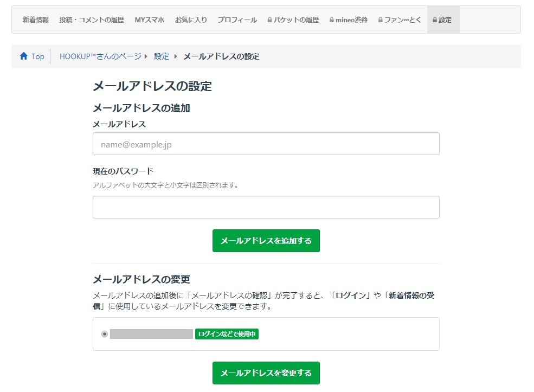Click the Top breadcrumb link
The height and width of the screenshot is (392, 534).
tap(37, 56)
